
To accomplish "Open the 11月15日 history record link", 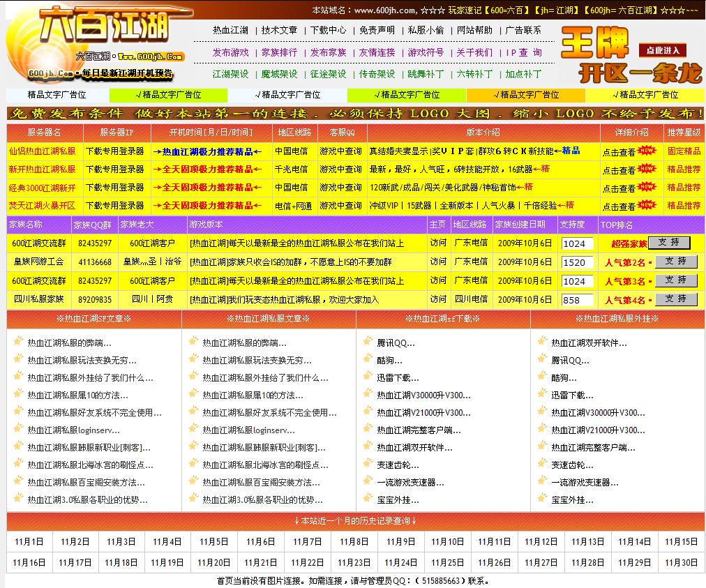I will click(x=682, y=541).
